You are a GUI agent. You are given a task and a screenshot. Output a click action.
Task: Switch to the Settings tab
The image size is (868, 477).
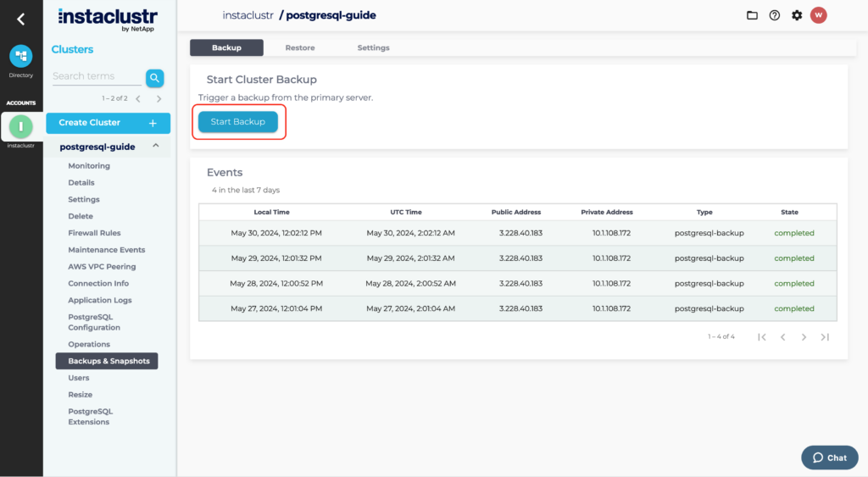(373, 48)
